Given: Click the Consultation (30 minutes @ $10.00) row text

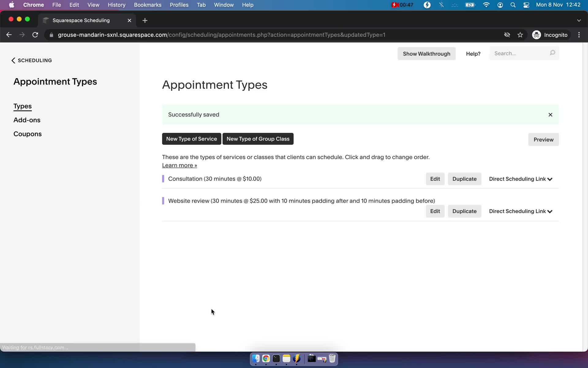Looking at the screenshot, I should [x=215, y=179].
